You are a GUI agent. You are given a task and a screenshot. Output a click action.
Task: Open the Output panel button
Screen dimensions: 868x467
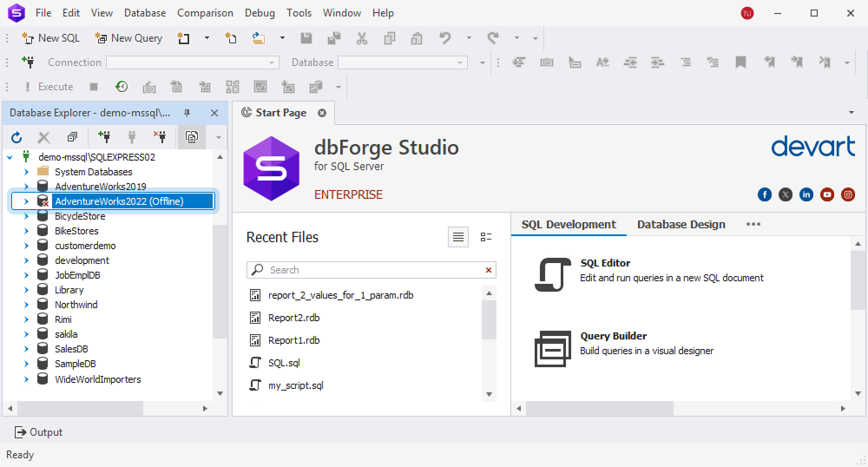click(39, 432)
